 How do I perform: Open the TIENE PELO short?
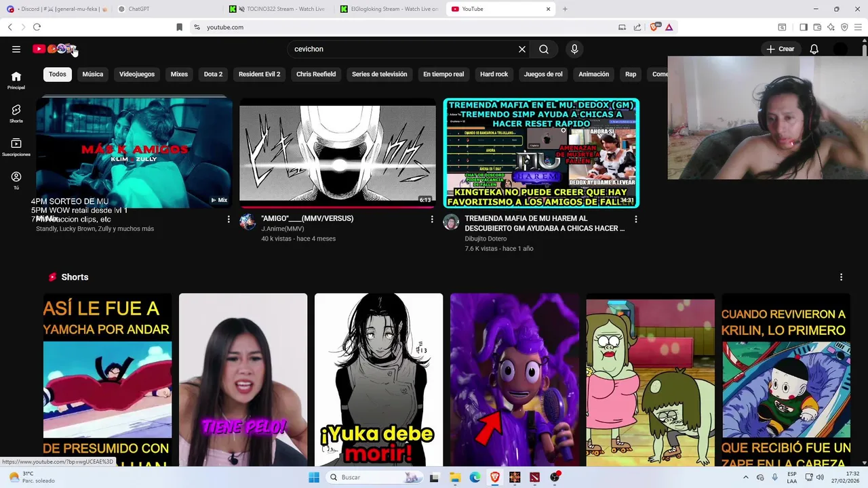pos(243,380)
